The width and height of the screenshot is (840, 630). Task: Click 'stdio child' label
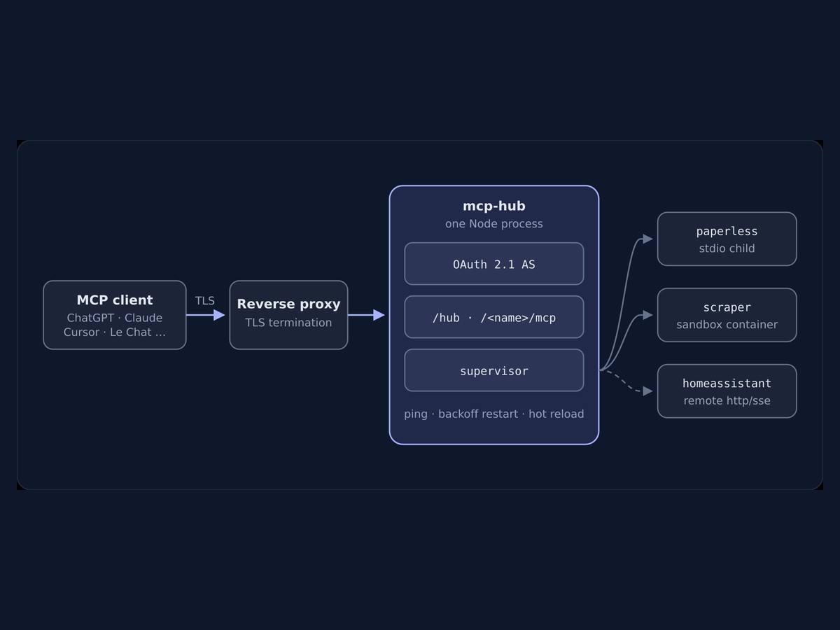[x=727, y=248]
